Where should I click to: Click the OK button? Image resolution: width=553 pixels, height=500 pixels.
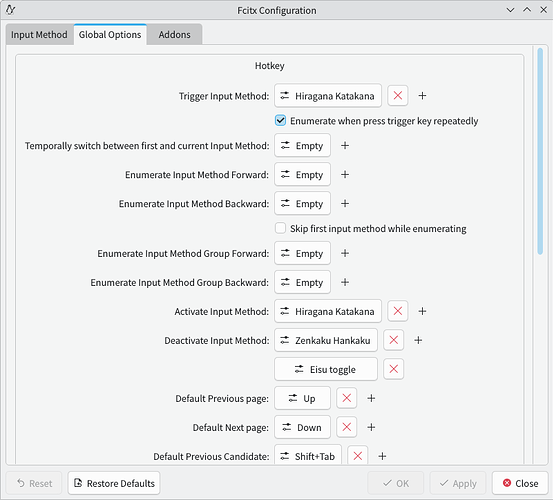click(x=395, y=483)
